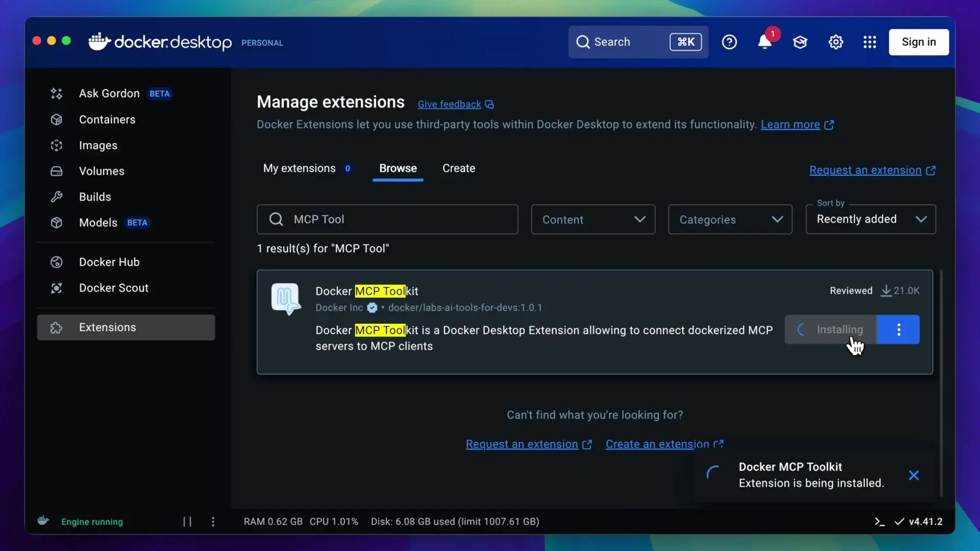Click the Sign in button
Viewport: 980px width, 551px height.
(x=919, y=42)
